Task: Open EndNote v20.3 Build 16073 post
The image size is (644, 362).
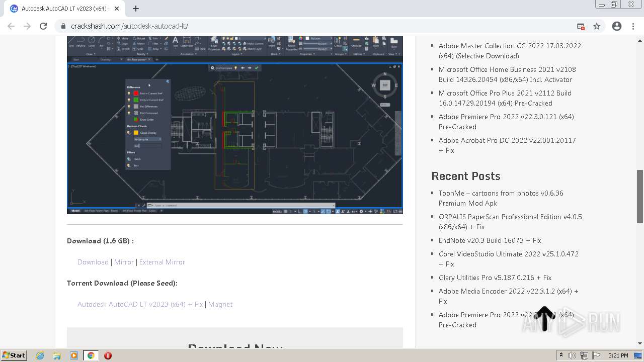Action: pyautogui.click(x=490, y=240)
